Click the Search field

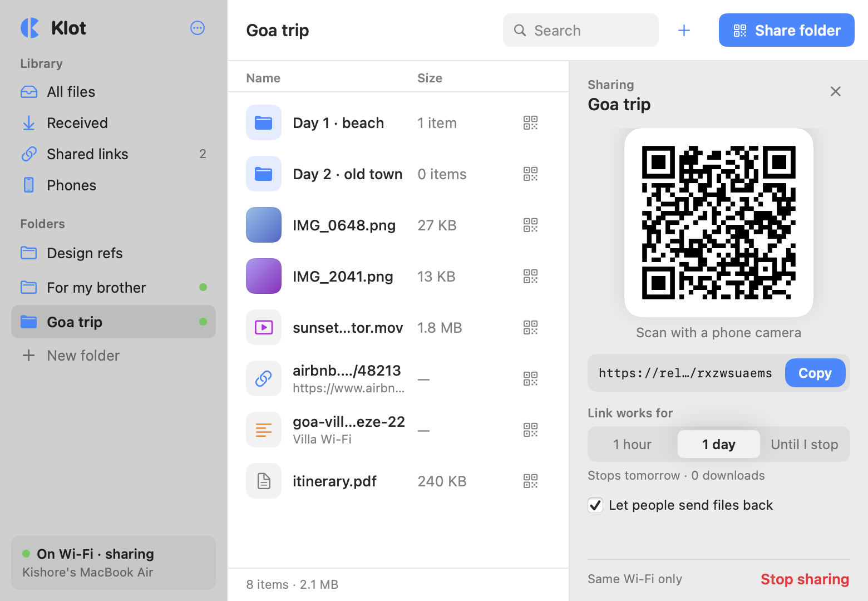pyautogui.click(x=581, y=30)
